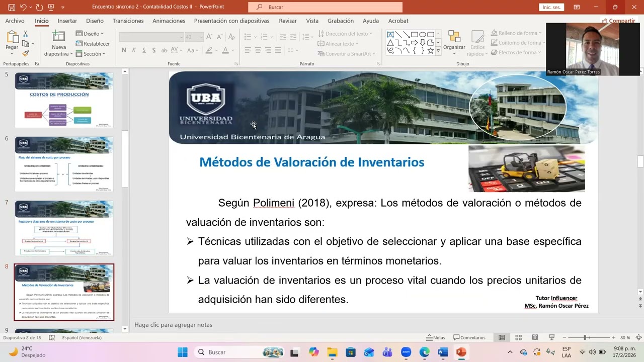Open the Notas pane button
This screenshot has width=644, height=362.
pos(436,337)
